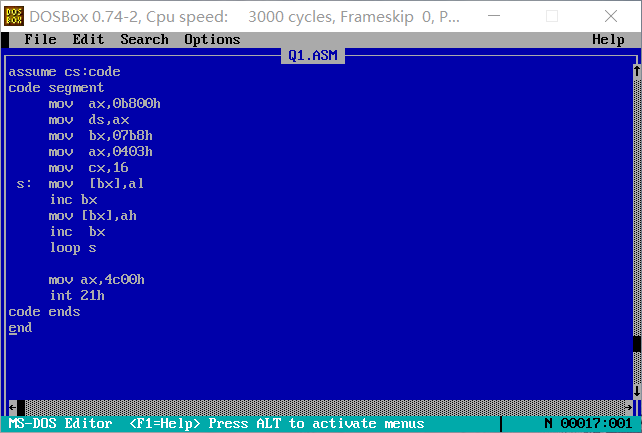Click the 'code ends' line
Viewport: 642px width, 433px height.
[x=44, y=311]
